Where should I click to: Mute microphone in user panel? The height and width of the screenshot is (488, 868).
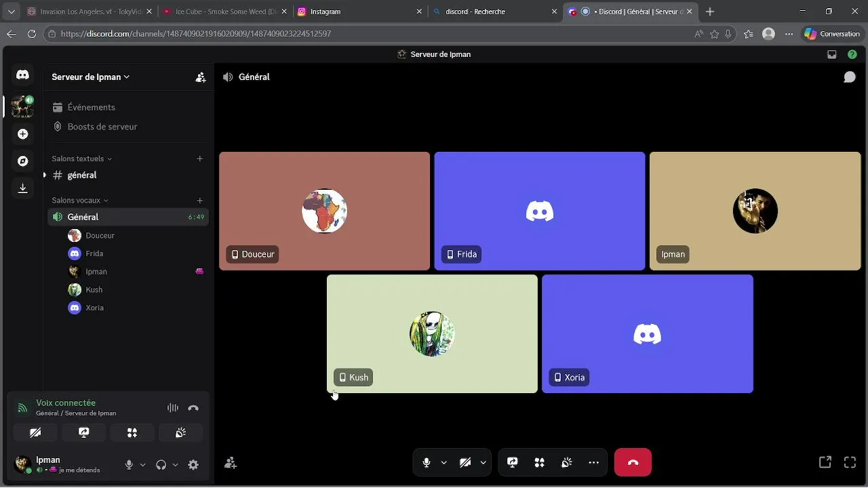click(129, 465)
